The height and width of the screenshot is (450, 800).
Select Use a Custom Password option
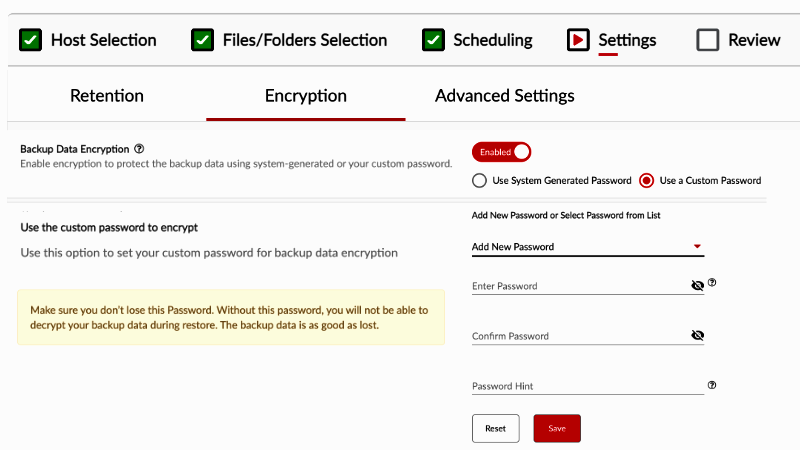(x=646, y=181)
